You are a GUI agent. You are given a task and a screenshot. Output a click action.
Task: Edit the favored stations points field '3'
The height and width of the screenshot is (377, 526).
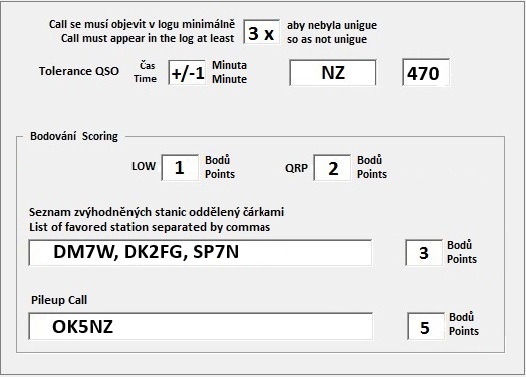pyautogui.click(x=424, y=253)
